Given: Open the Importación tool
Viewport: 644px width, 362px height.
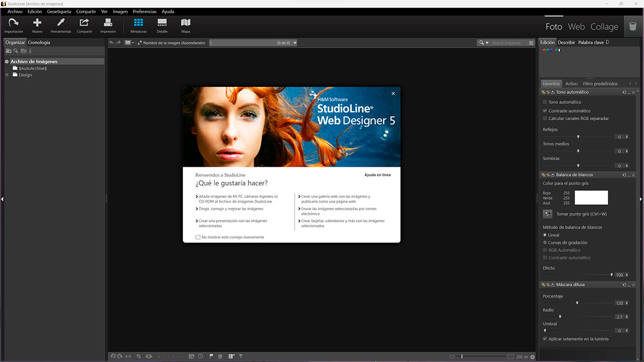Looking at the screenshot, I should 13,25.
